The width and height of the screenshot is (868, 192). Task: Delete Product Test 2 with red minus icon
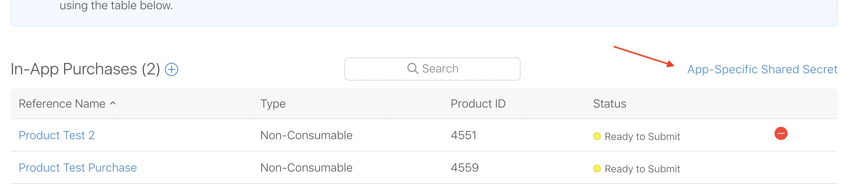pos(781,134)
